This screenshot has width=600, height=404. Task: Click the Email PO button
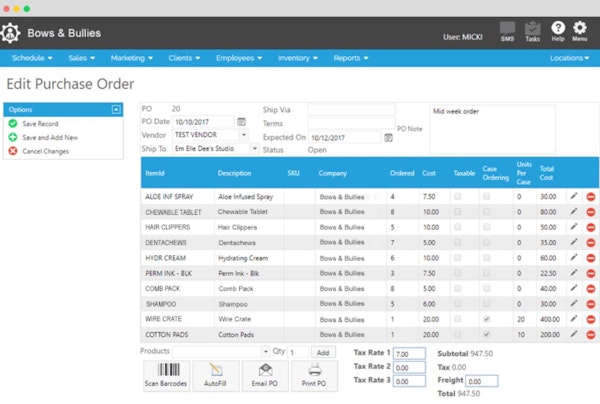click(x=264, y=376)
